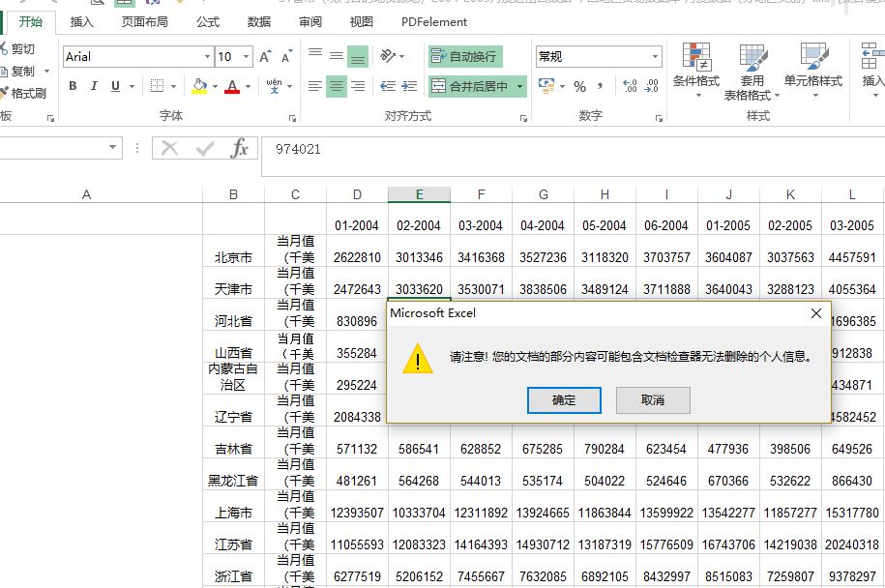Open the Font (字体) dialog launcher
885x588 pixels.
pyautogui.click(x=292, y=118)
